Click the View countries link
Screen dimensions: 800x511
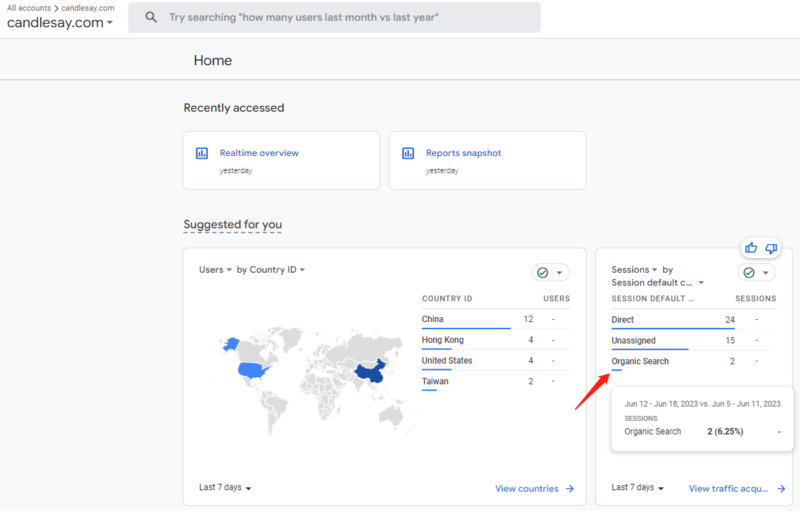(527, 489)
